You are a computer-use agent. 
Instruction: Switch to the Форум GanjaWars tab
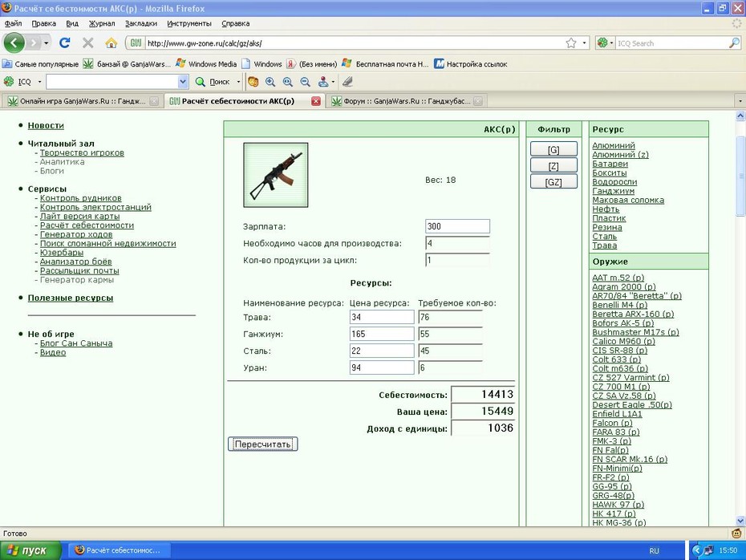[405, 101]
